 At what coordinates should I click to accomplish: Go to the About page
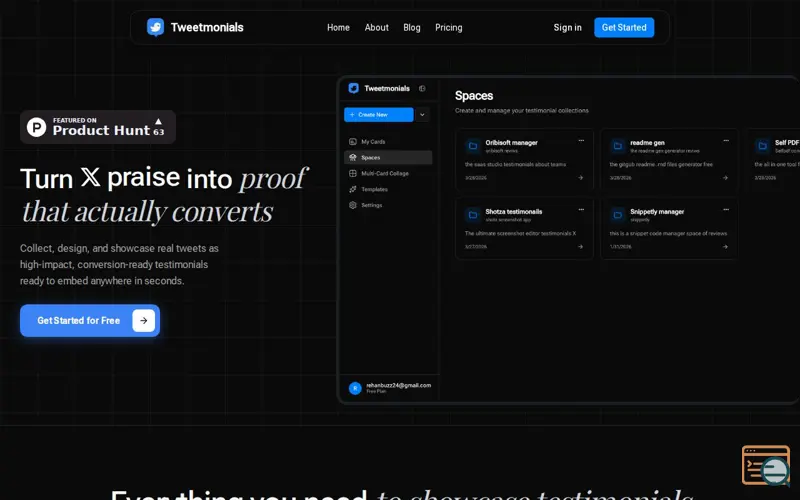pyautogui.click(x=377, y=28)
